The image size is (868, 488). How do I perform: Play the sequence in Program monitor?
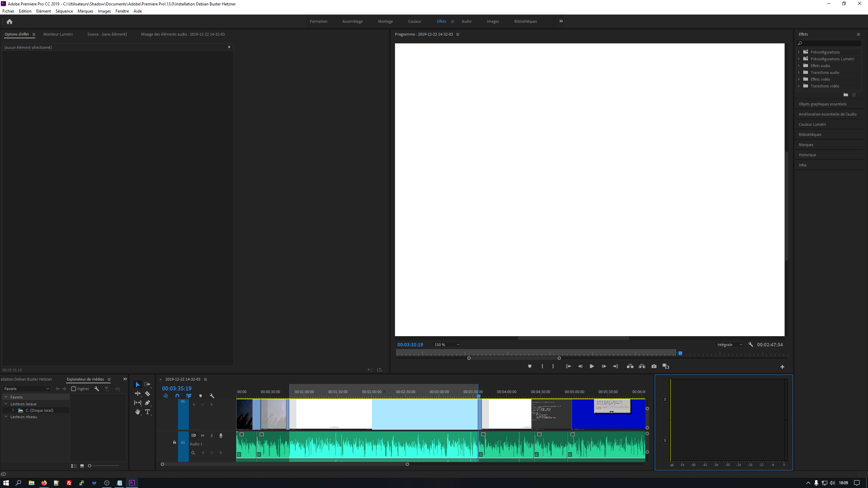pyautogui.click(x=592, y=366)
